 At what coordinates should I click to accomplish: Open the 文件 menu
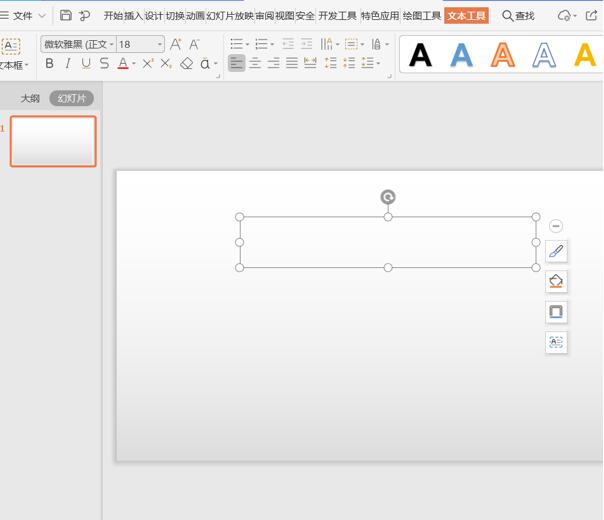click(23, 16)
